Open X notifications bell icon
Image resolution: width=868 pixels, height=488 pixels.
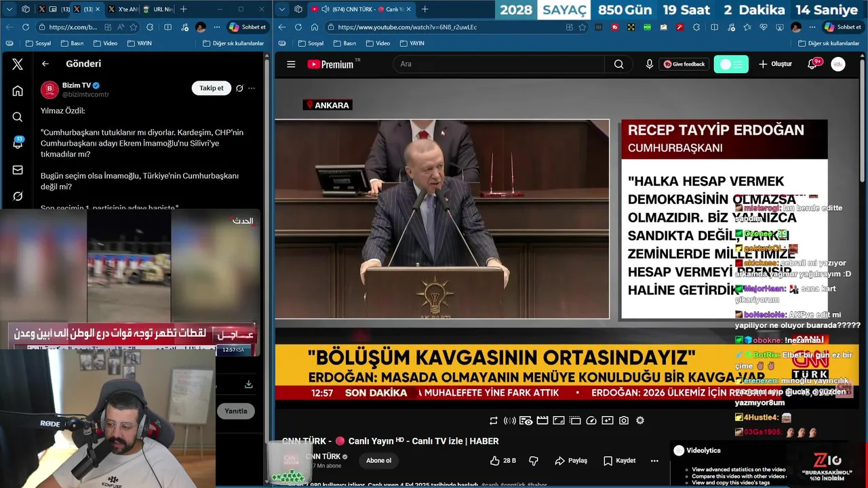coord(18,144)
